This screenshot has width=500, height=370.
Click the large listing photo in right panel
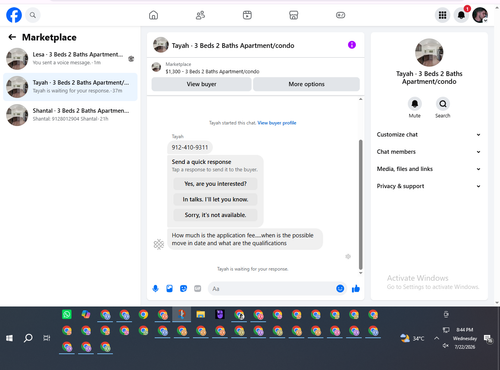[429, 52]
